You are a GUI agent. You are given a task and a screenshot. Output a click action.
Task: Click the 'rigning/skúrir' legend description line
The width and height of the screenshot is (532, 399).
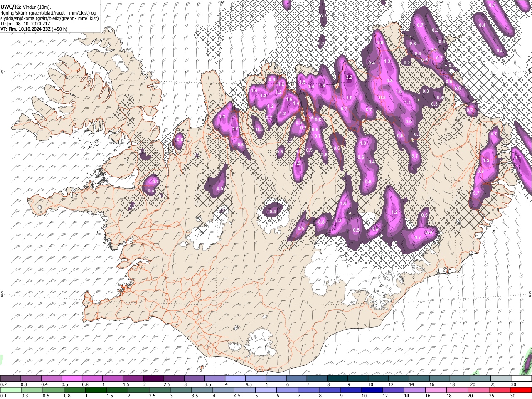[x=49, y=13]
